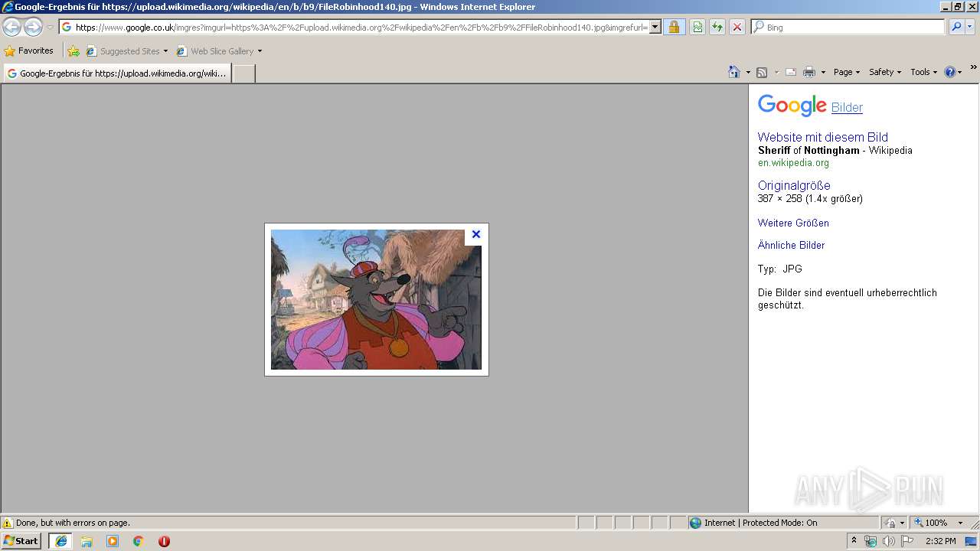Click the magnifier search button
The height and width of the screenshot is (551, 980).
955,27
